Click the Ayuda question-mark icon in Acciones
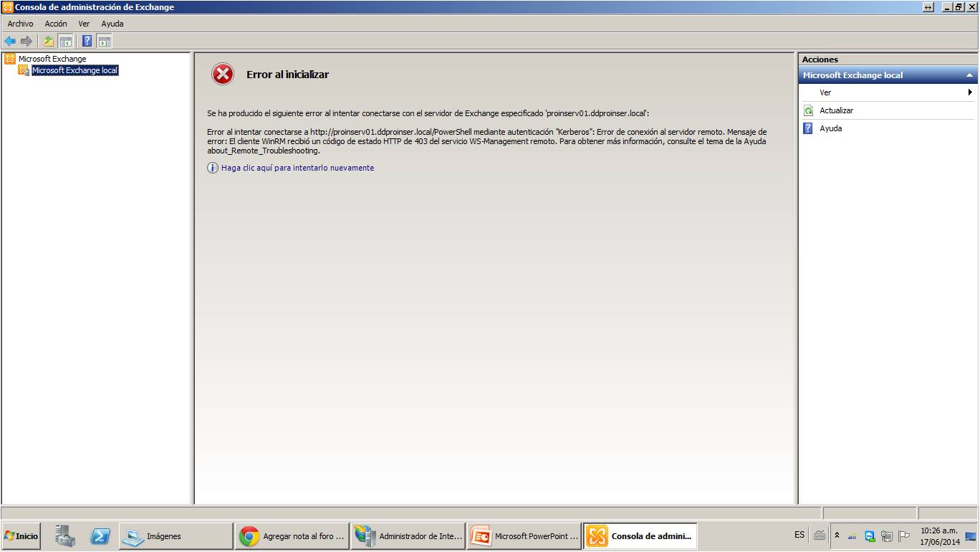The height and width of the screenshot is (552, 980). [x=808, y=128]
